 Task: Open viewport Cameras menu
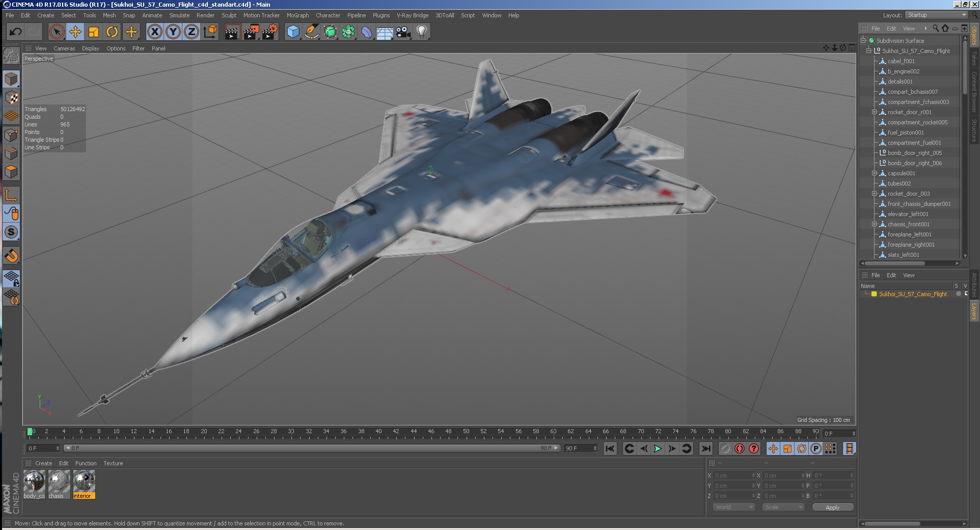tap(64, 48)
